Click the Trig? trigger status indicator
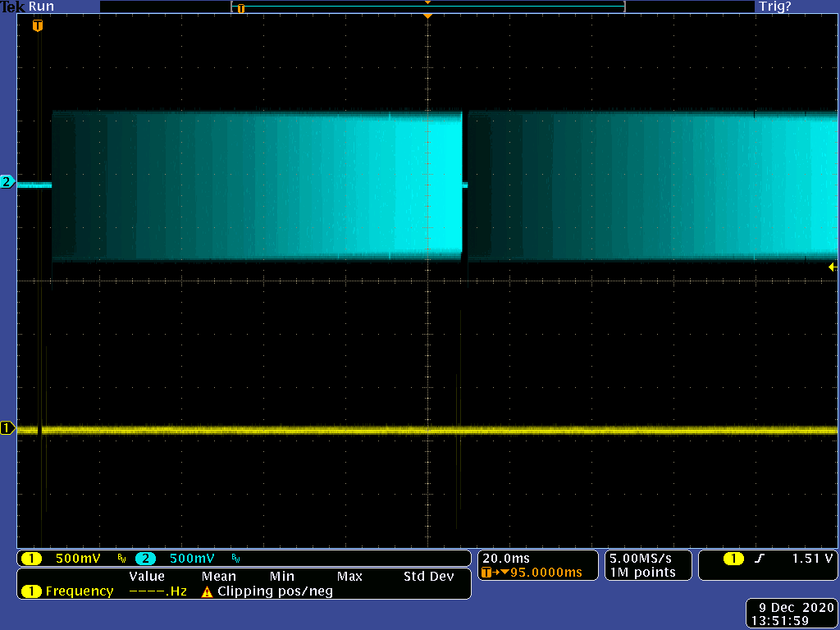 point(774,7)
